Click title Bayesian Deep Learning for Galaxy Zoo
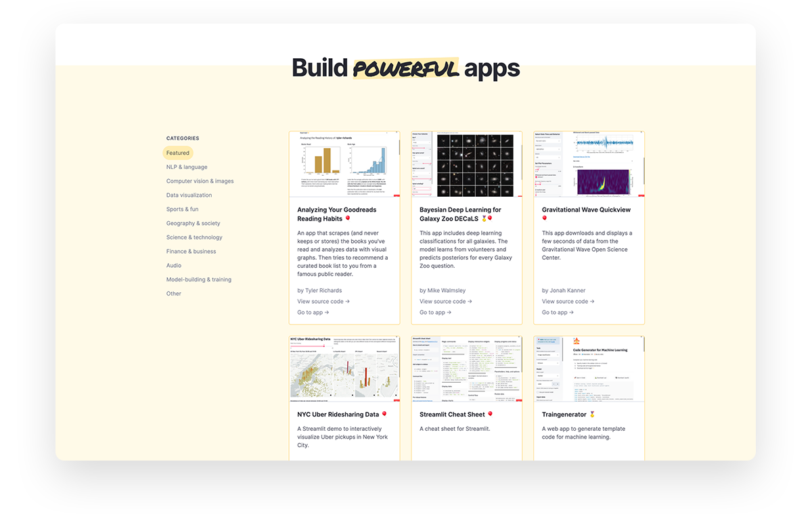Image resolution: width=812 pixels, height=514 pixels. pyautogui.click(x=460, y=214)
